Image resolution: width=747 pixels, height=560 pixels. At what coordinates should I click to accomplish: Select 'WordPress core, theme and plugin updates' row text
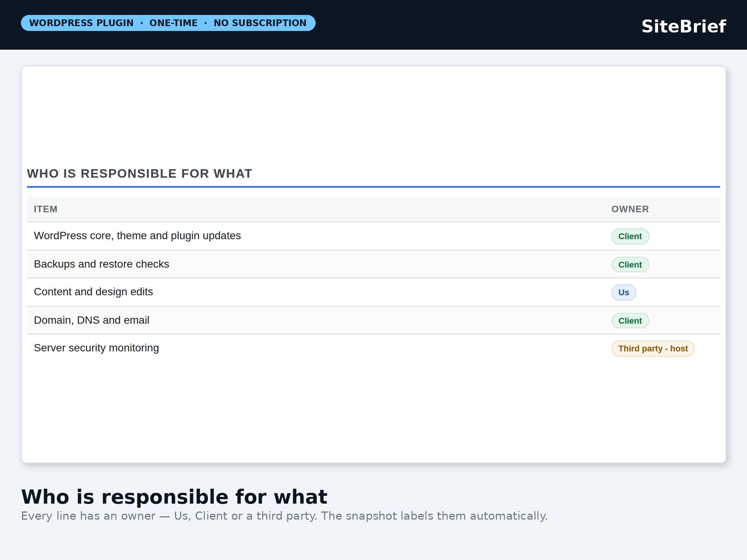[137, 236]
